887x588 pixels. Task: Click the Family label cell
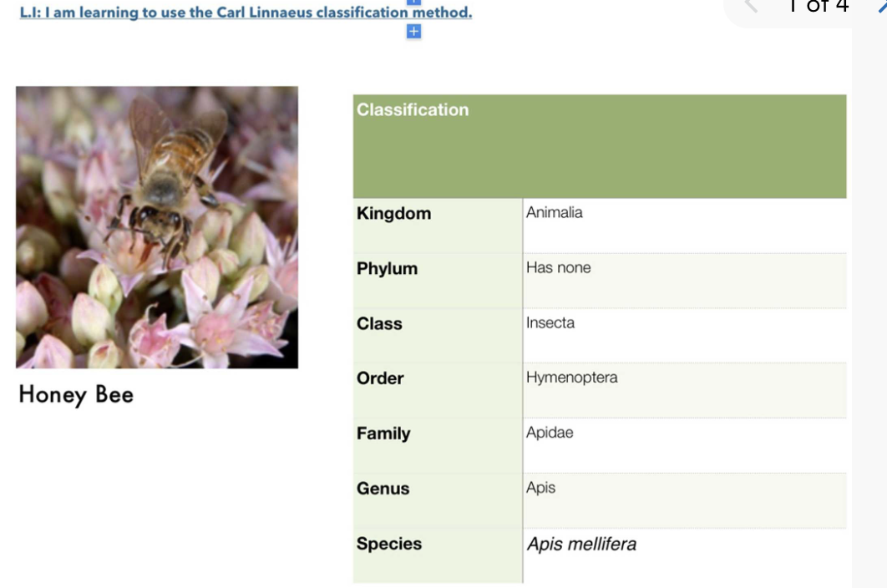click(438, 445)
